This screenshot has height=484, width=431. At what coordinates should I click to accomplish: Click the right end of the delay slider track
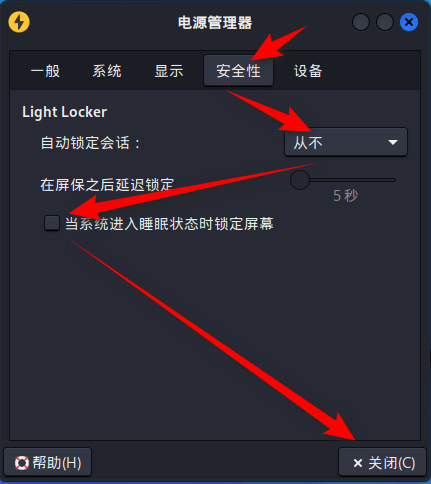pyautogui.click(x=393, y=180)
